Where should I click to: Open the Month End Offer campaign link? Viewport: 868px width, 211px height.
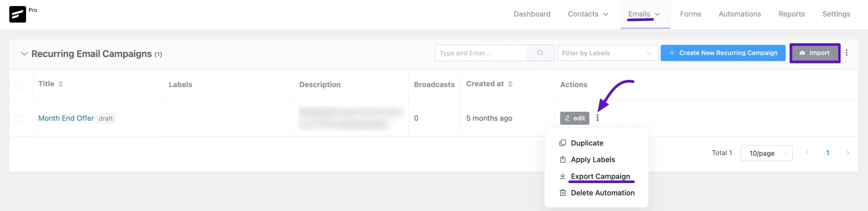coord(66,118)
